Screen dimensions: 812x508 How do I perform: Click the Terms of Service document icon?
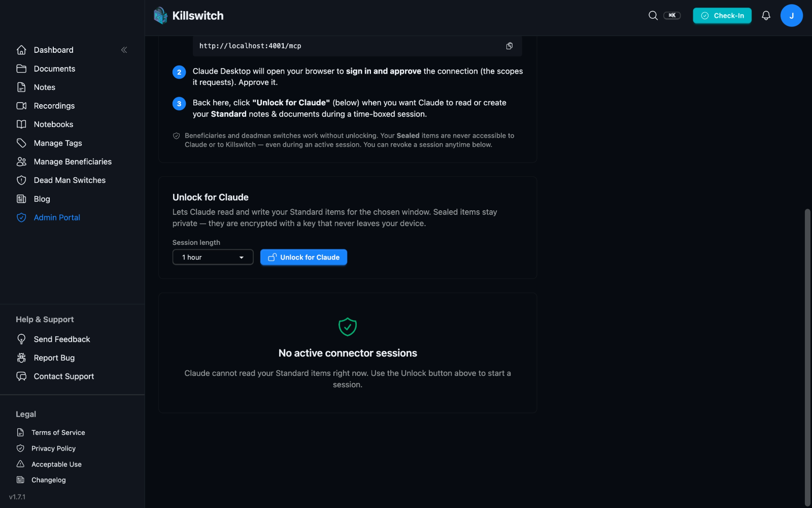tap(20, 432)
